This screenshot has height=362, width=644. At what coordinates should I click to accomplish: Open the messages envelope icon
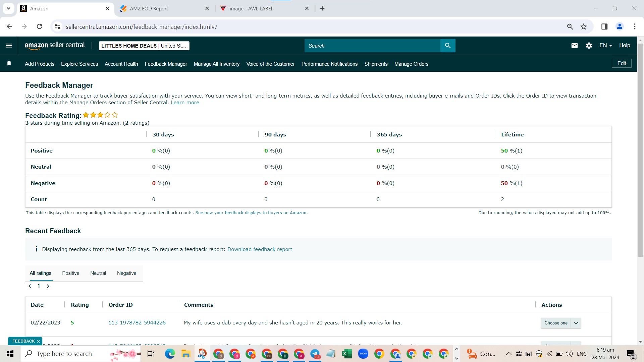click(x=575, y=46)
